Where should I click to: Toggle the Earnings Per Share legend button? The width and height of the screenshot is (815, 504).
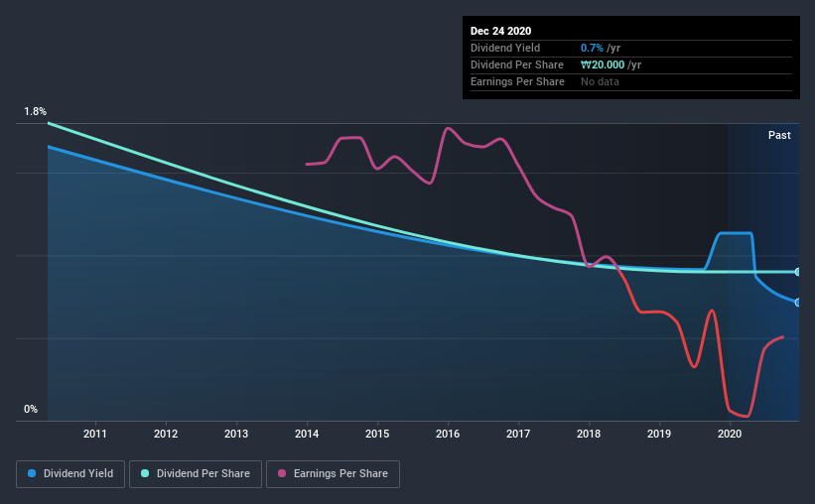(x=333, y=474)
